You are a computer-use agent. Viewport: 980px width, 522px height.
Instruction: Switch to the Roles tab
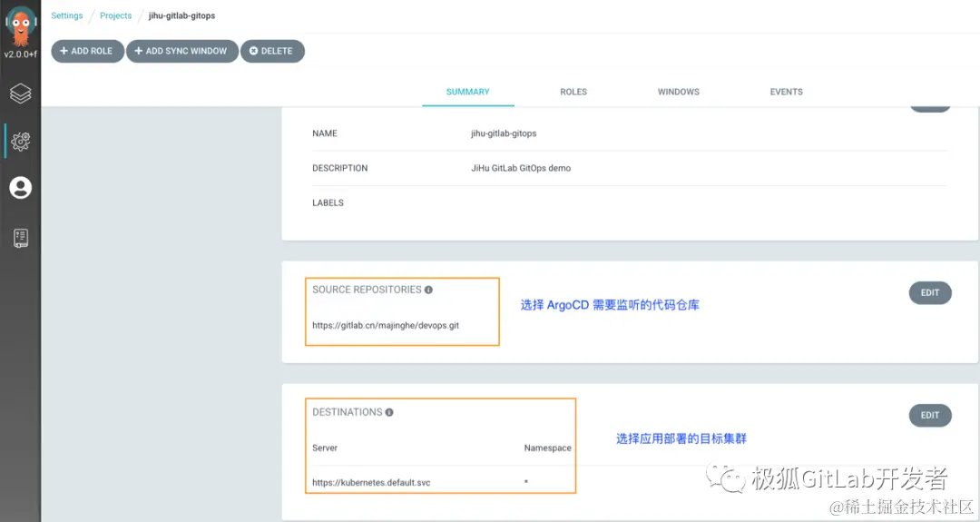coord(573,92)
